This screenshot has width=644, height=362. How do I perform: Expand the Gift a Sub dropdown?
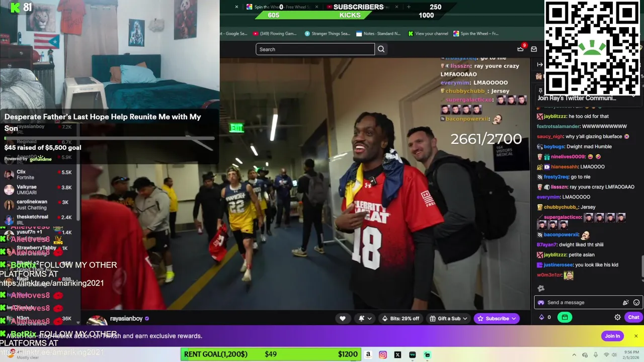[448, 318]
